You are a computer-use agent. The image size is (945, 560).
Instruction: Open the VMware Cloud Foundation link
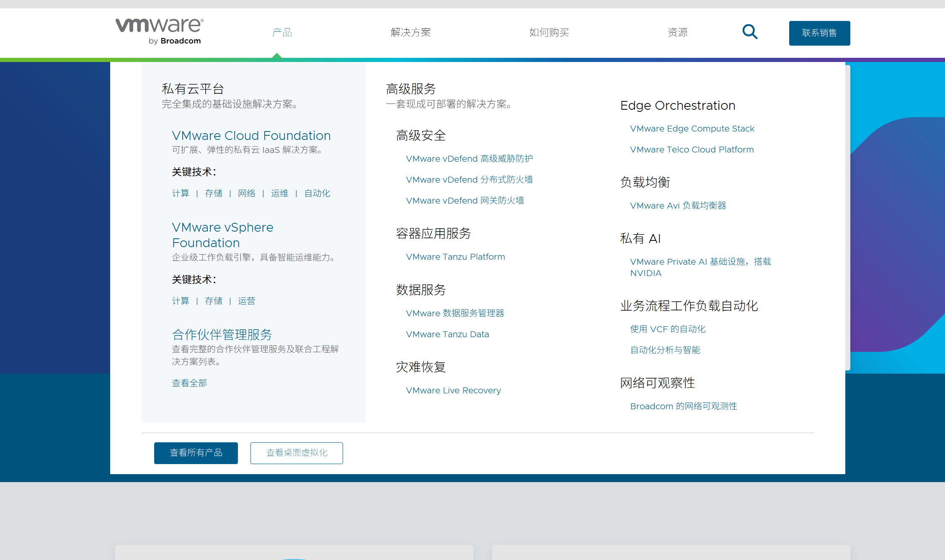(x=251, y=135)
